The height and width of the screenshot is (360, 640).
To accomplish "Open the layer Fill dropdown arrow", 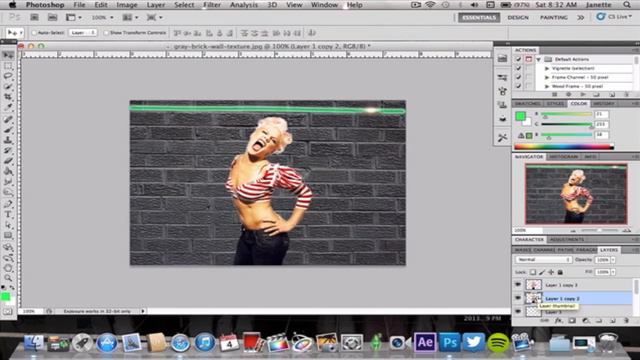I will click(x=613, y=272).
